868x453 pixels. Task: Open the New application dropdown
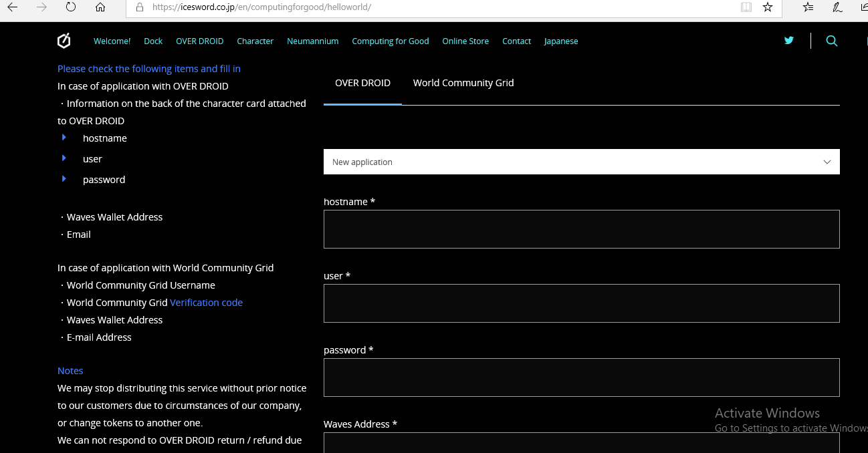(581, 162)
